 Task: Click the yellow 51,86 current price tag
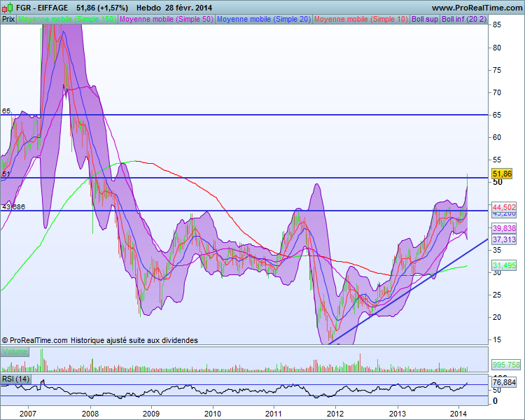pos(502,174)
